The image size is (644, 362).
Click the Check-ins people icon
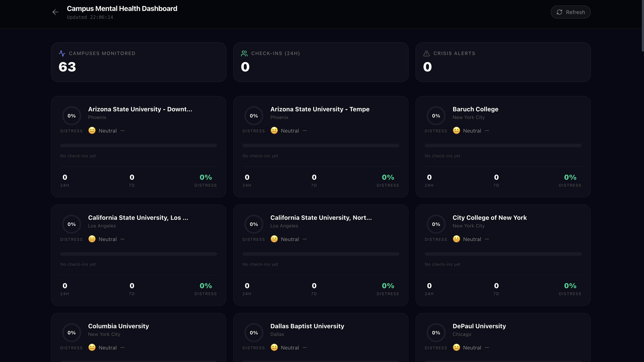point(244,53)
